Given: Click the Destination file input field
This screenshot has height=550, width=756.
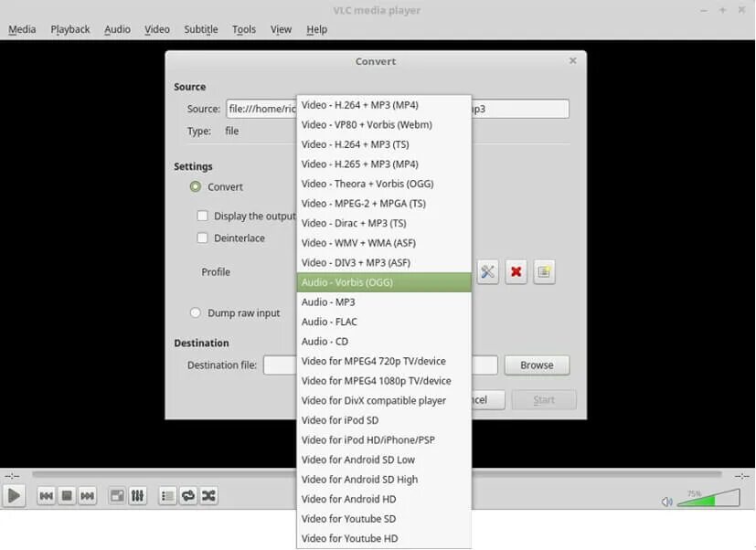Looking at the screenshot, I should (380, 365).
